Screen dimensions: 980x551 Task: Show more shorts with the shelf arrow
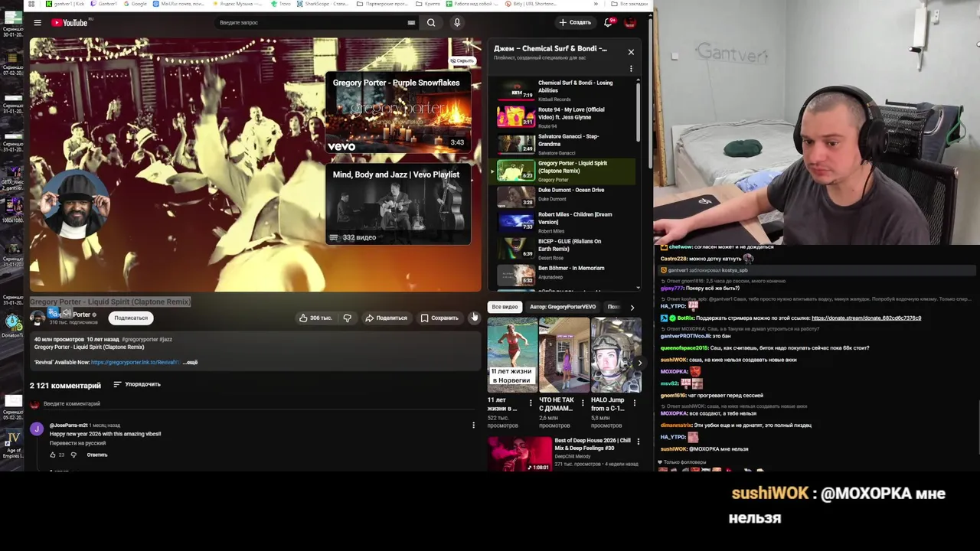[x=640, y=363]
